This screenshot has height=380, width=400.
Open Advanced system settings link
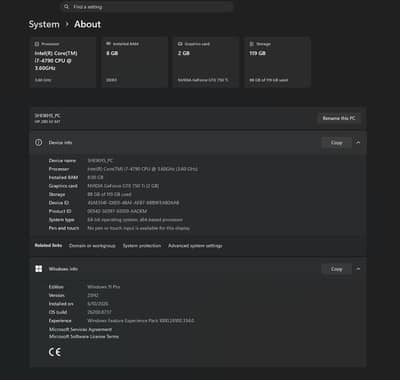pos(195,246)
